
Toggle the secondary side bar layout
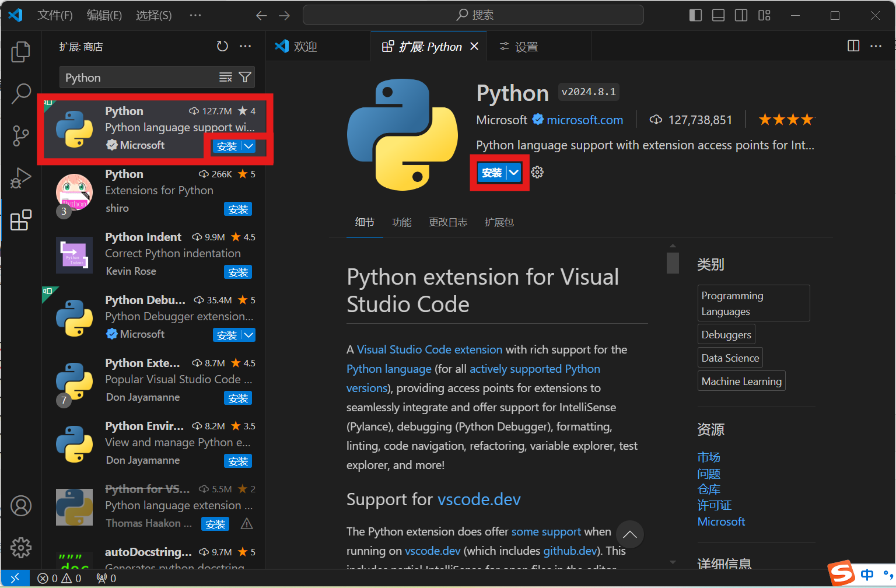(x=741, y=15)
